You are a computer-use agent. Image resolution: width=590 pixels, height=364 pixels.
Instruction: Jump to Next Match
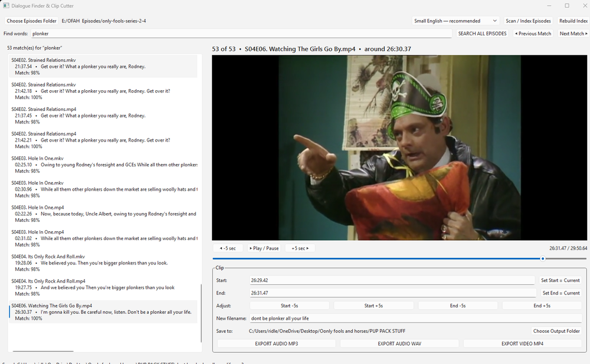(x=573, y=34)
